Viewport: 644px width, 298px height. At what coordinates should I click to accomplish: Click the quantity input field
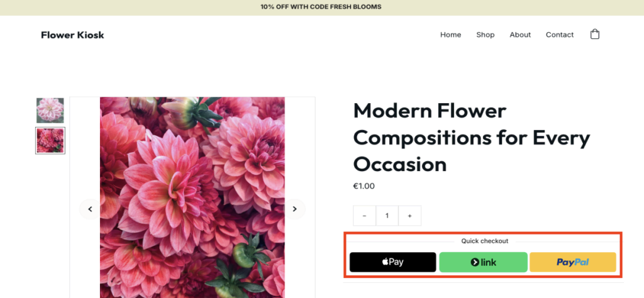[387, 216]
